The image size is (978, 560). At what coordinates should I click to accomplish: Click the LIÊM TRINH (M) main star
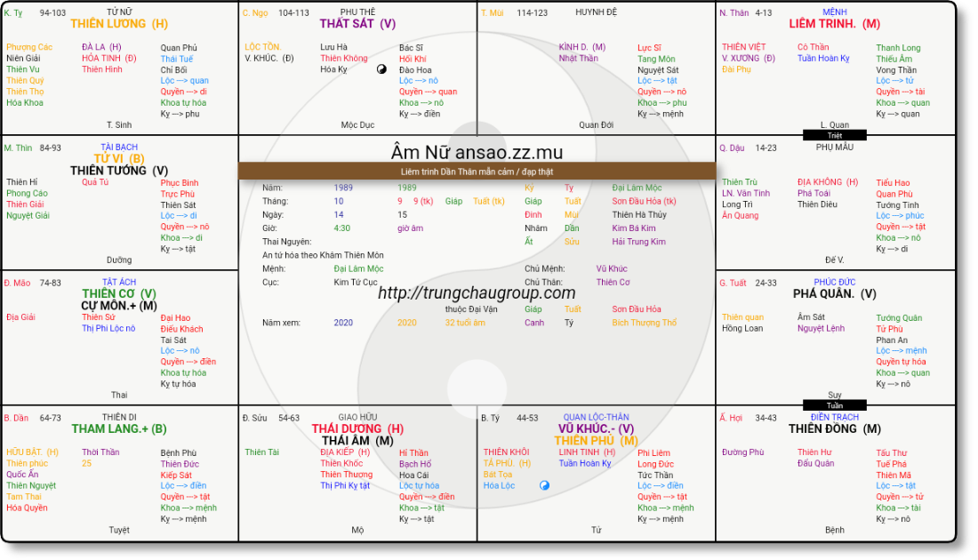tap(834, 24)
